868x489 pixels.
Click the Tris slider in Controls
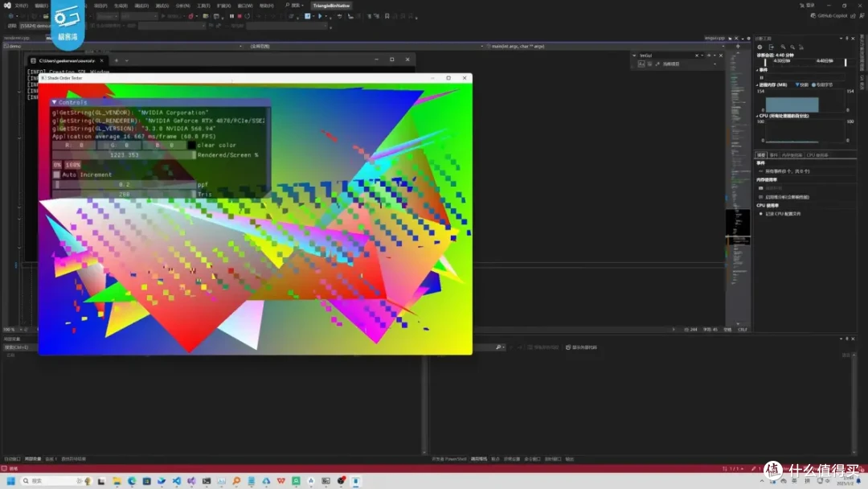tap(124, 195)
